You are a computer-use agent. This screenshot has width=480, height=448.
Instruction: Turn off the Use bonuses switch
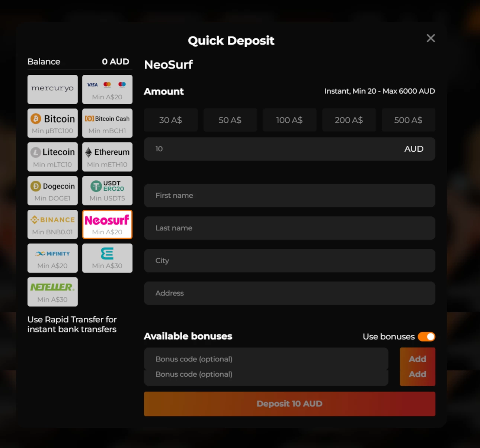tap(426, 336)
